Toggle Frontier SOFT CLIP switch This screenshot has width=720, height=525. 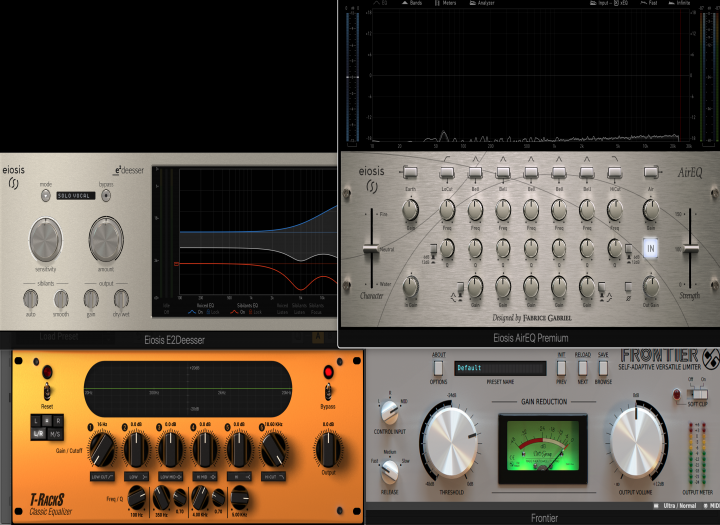pyautogui.click(x=697, y=395)
